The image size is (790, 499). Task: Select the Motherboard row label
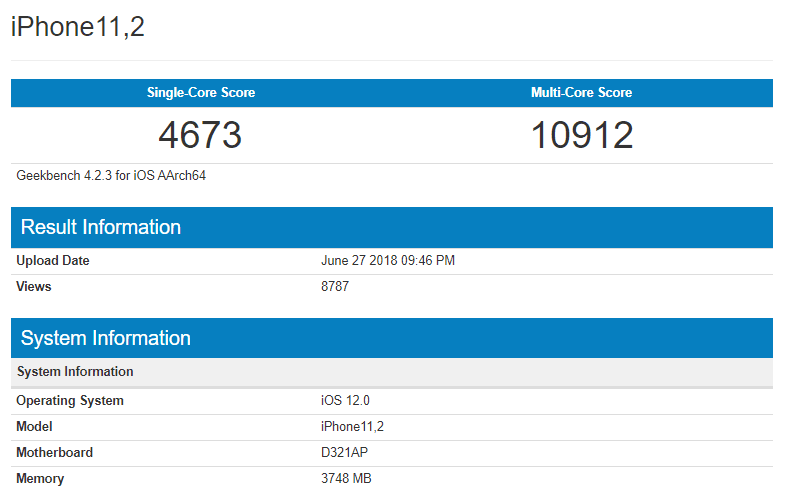(55, 453)
